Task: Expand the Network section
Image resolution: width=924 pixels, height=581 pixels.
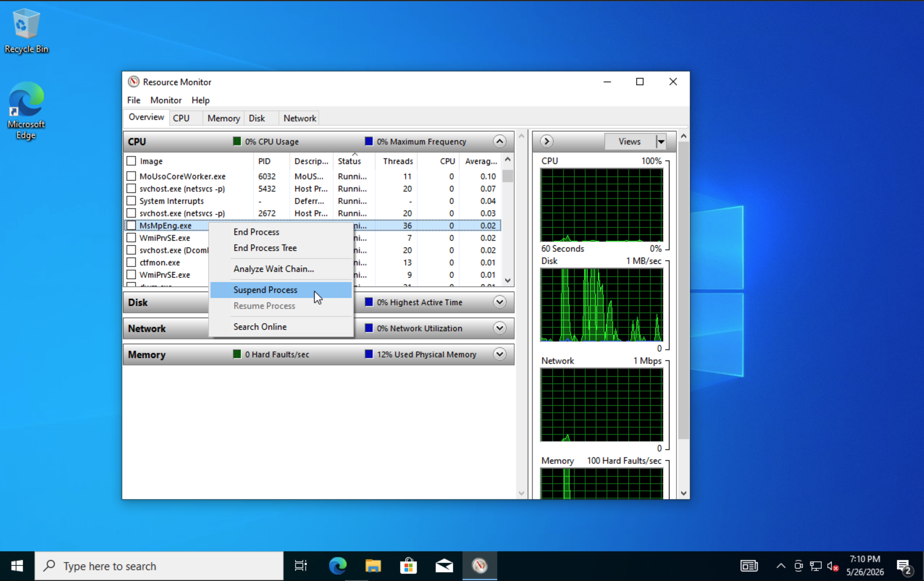Action: pos(499,328)
